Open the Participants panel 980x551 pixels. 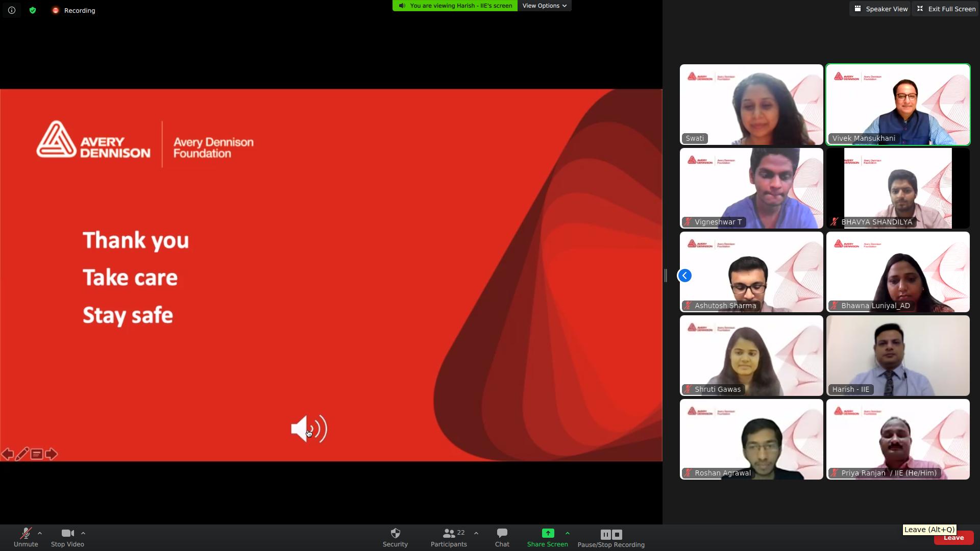tap(449, 538)
